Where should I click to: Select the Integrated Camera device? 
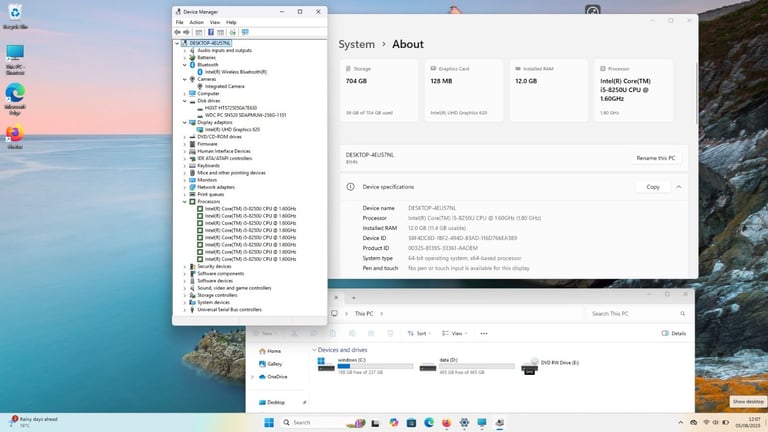[x=224, y=86]
